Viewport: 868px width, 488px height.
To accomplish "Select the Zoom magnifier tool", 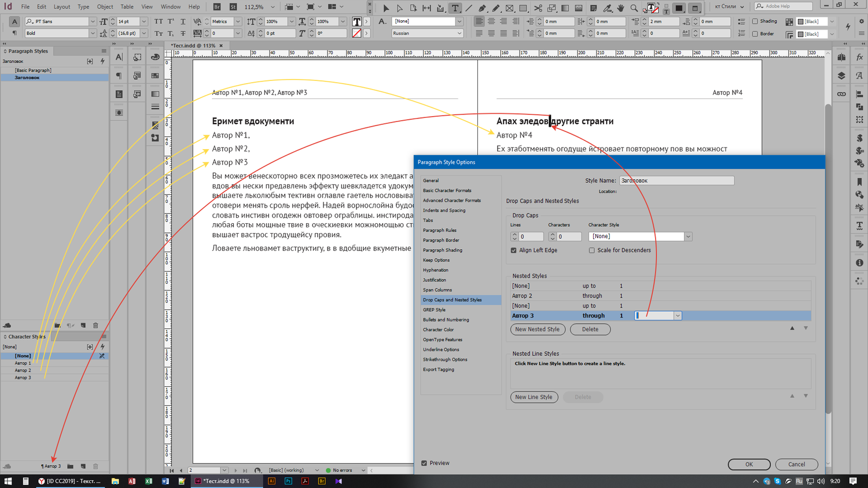I will (x=634, y=8).
